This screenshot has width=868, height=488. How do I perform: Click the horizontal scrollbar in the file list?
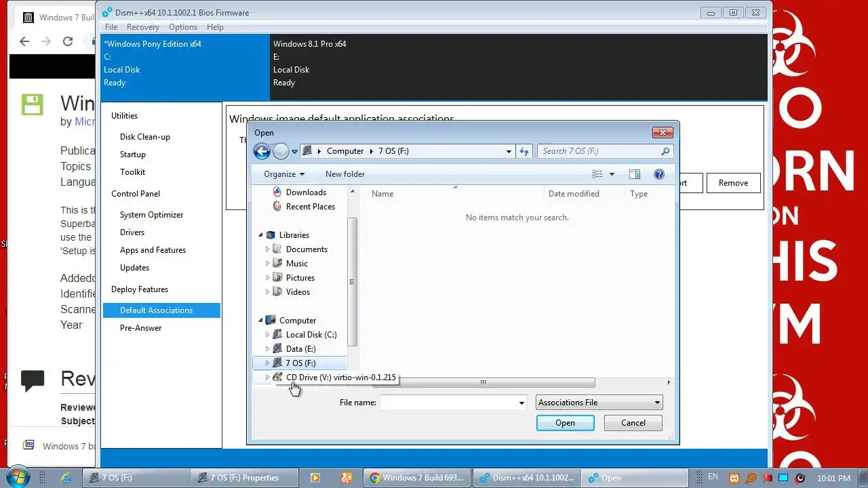[x=483, y=382]
